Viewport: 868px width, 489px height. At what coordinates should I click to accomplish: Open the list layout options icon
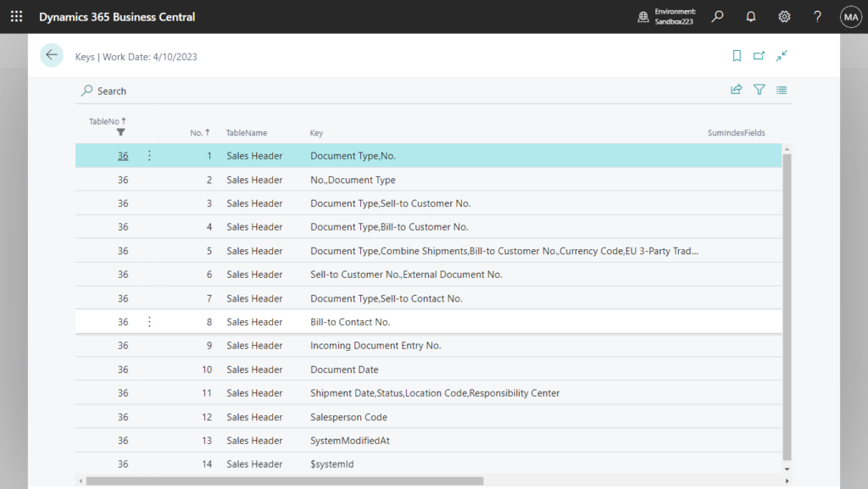coord(782,90)
